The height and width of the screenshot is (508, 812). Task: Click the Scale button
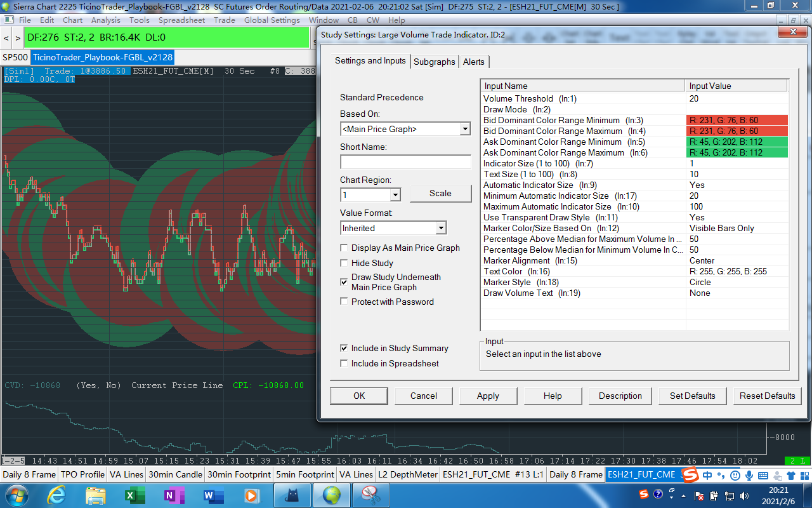[x=441, y=193]
